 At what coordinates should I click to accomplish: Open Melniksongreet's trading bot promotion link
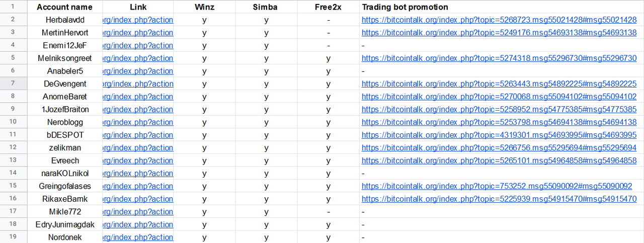499,58
